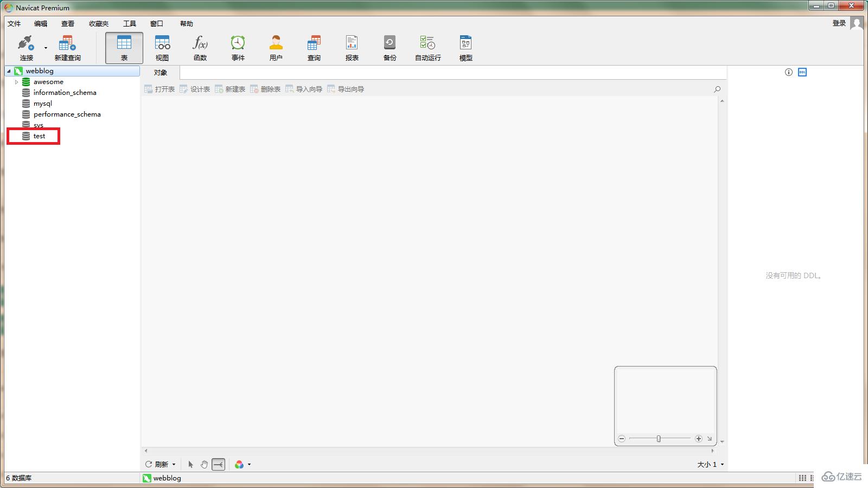Viewport: 868px width, 488px height.
Task: Click the 导出向导 export wizard button
Action: point(346,89)
